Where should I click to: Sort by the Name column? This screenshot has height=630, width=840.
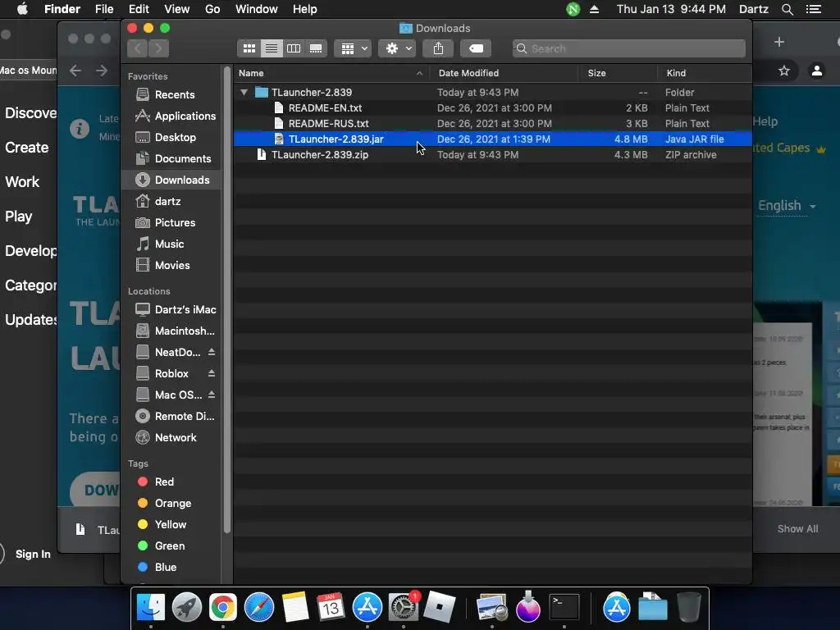coord(331,73)
